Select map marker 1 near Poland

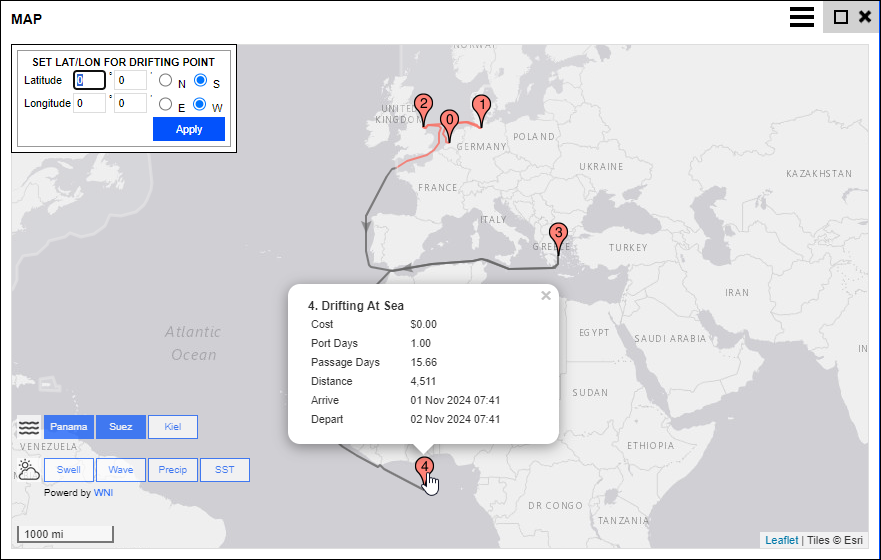[x=481, y=106]
